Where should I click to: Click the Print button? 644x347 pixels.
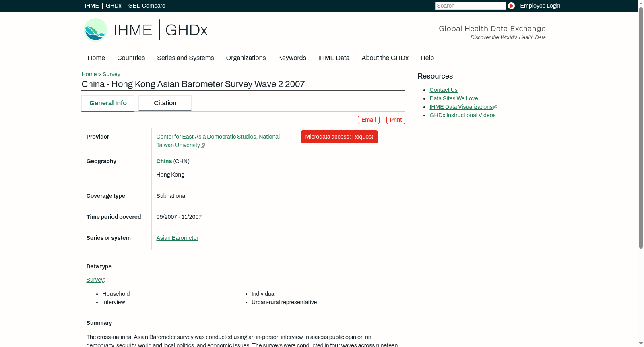click(x=396, y=120)
